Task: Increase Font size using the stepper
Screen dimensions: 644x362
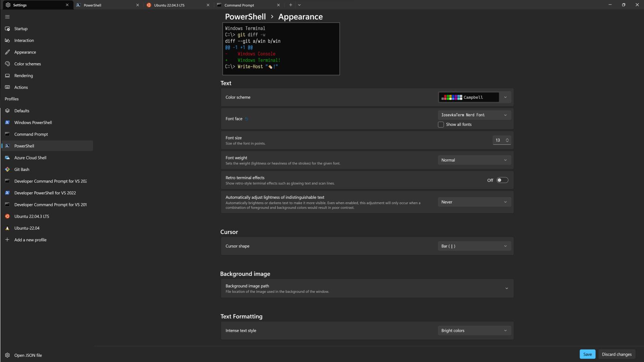Action: tap(507, 138)
